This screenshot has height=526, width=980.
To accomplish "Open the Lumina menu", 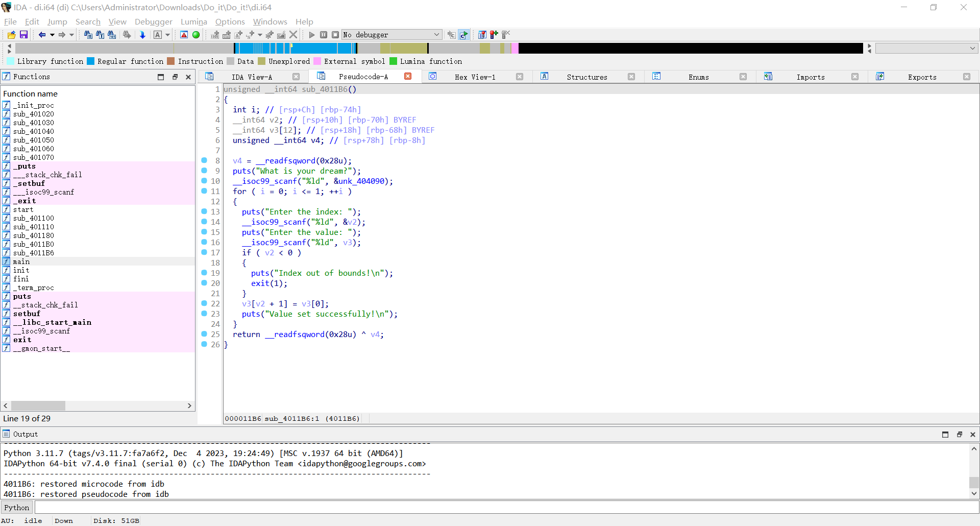I will coord(194,21).
